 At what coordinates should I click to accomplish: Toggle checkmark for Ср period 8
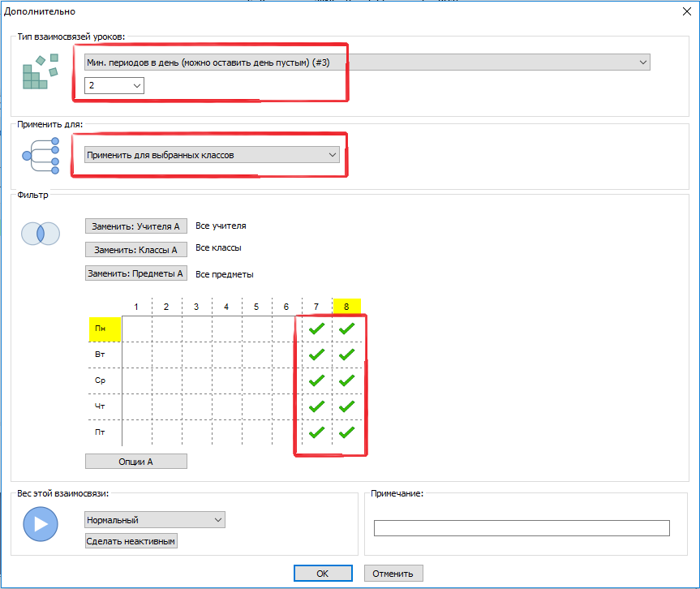tap(347, 380)
